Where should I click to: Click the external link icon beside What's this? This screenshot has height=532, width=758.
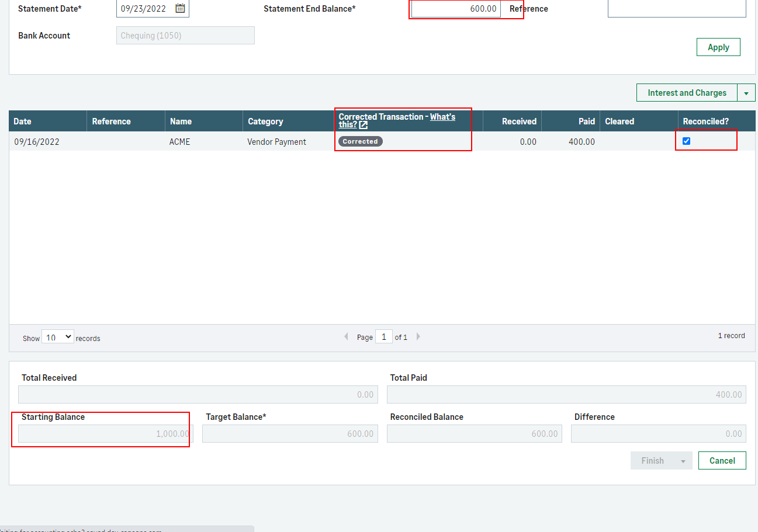364,125
